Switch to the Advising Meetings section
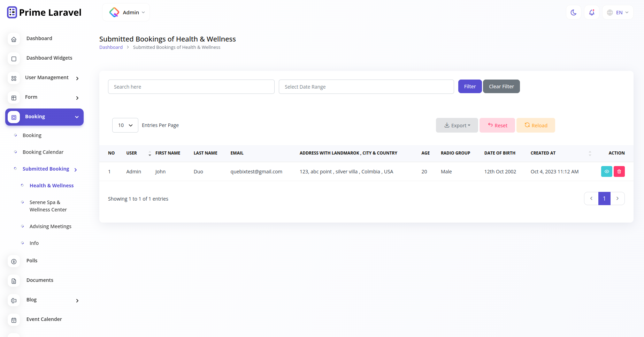The width and height of the screenshot is (644, 337). click(x=51, y=226)
